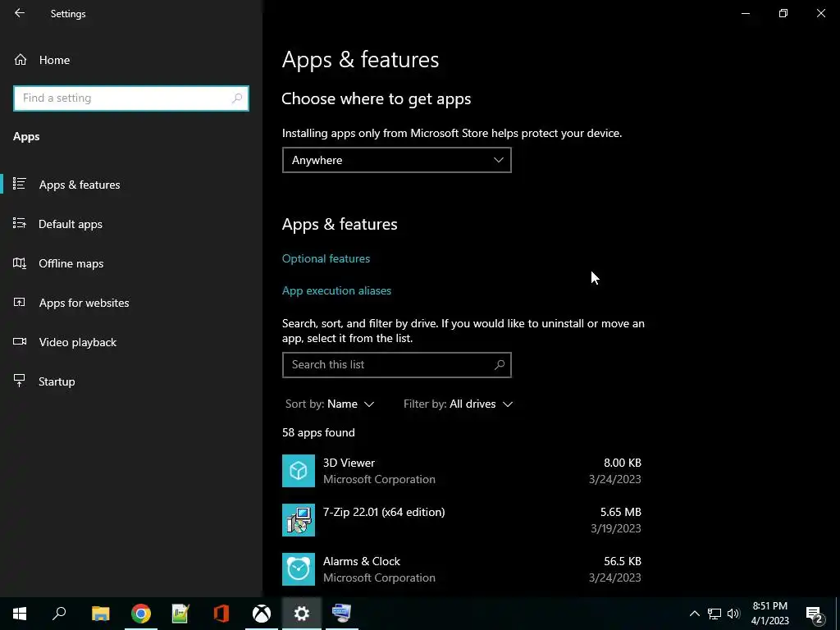Viewport: 840px width, 630px height.
Task: Expand the Sort by Name dropdown
Action: pos(330,404)
